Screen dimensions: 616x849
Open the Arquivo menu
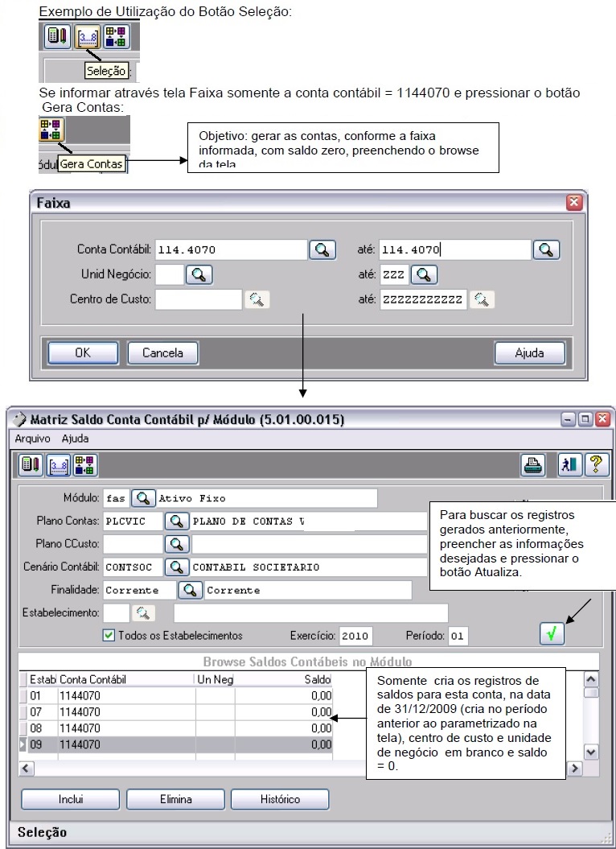click(32, 439)
